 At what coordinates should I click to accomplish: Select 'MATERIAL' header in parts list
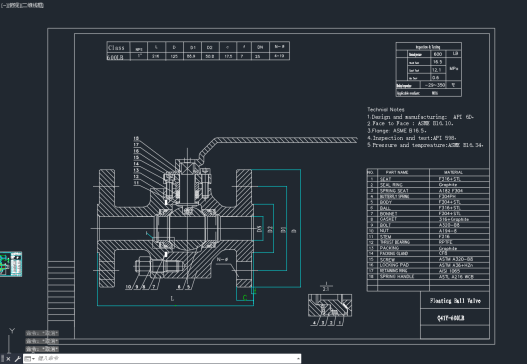click(453, 172)
